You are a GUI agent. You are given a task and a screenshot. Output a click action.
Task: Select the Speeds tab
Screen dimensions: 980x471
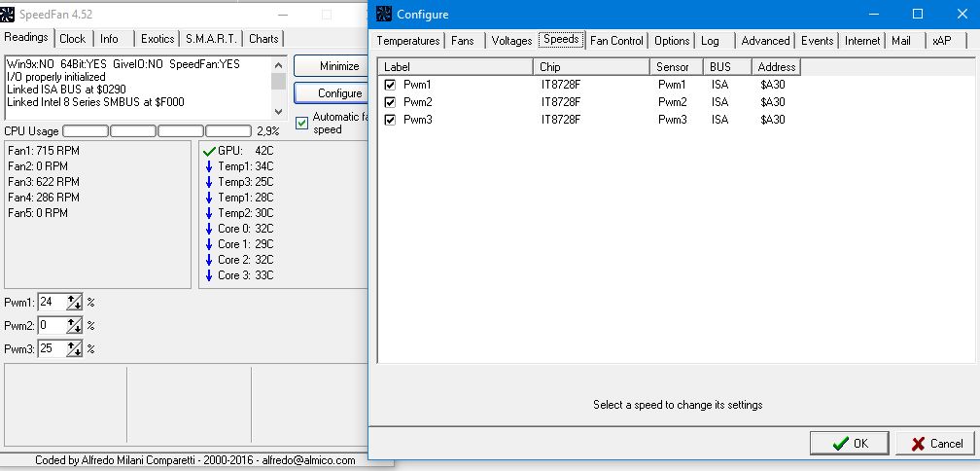[561, 39]
